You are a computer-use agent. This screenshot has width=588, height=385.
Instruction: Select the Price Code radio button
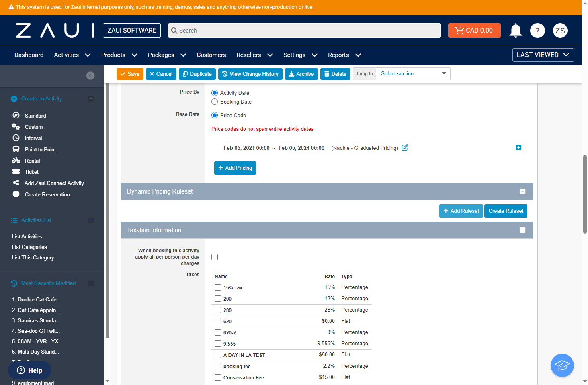[215, 115]
